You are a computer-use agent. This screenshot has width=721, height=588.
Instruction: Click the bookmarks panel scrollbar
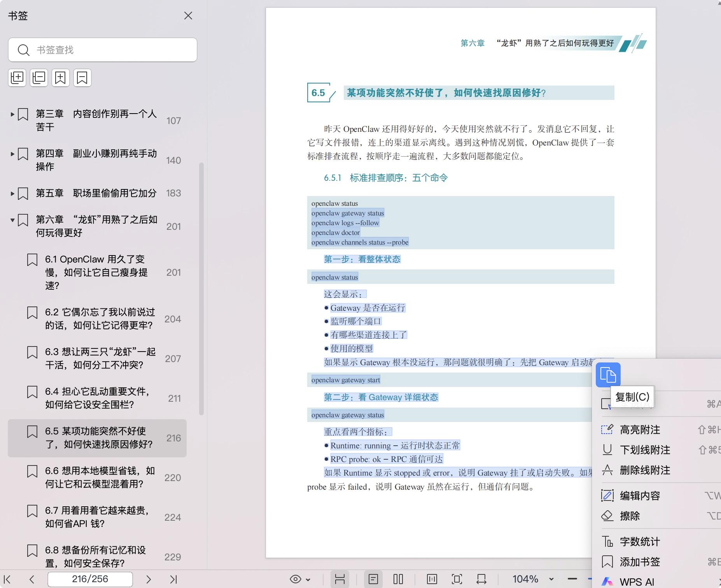201,289
